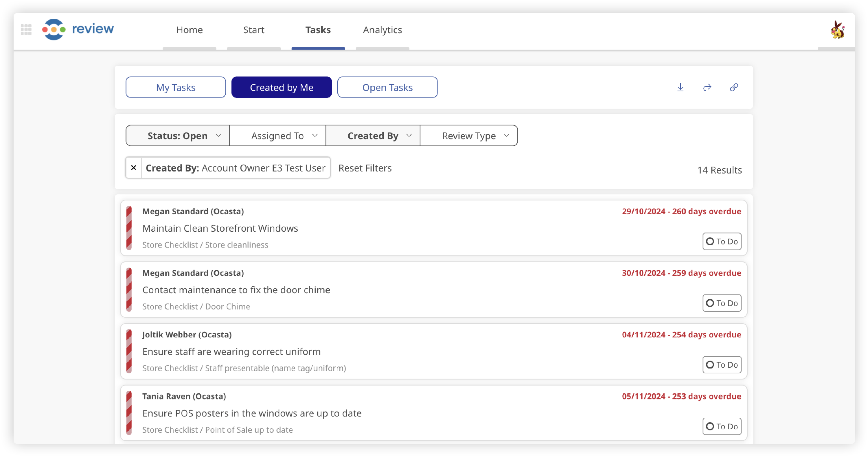The height and width of the screenshot is (457, 868).
Task: Click the download tasks icon
Action: (680, 88)
